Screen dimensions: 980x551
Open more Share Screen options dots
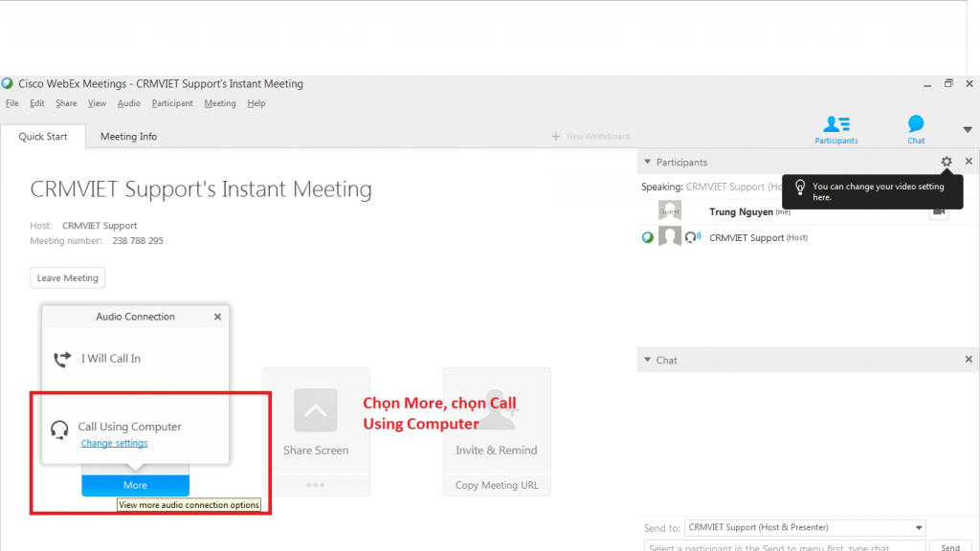pyautogui.click(x=316, y=485)
